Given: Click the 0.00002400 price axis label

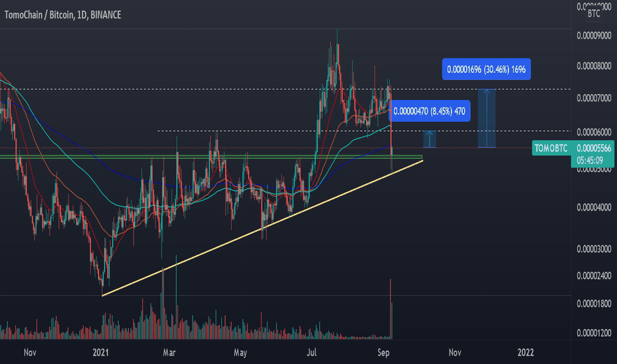Looking at the screenshot, I should pos(594,275).
